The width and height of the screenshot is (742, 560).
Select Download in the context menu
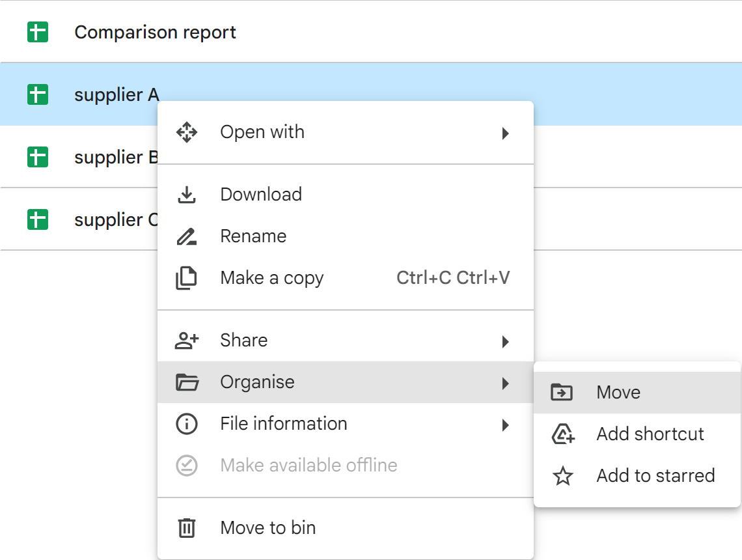(x=346, y=195)
